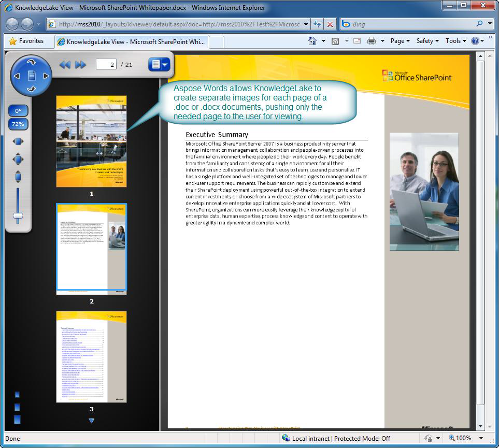Open zoom level dropdown arrow in status bar
The image size is (499, 448).
[481, 438]
